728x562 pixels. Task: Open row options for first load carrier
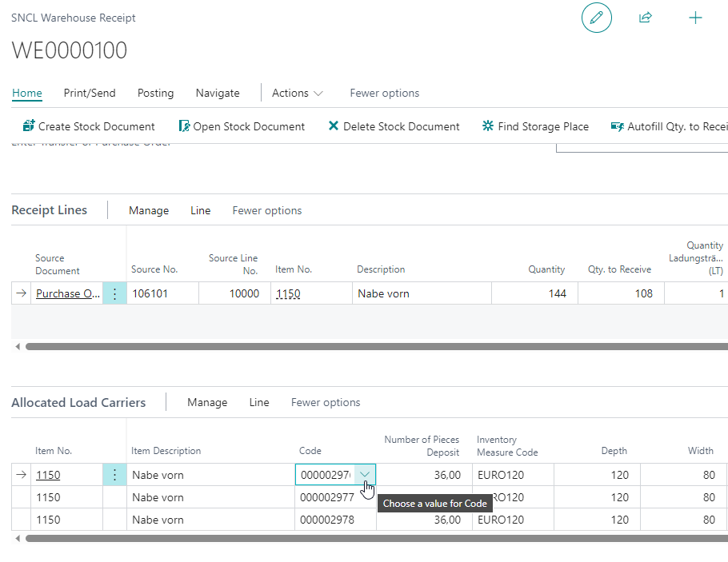(x=114, y=475)
